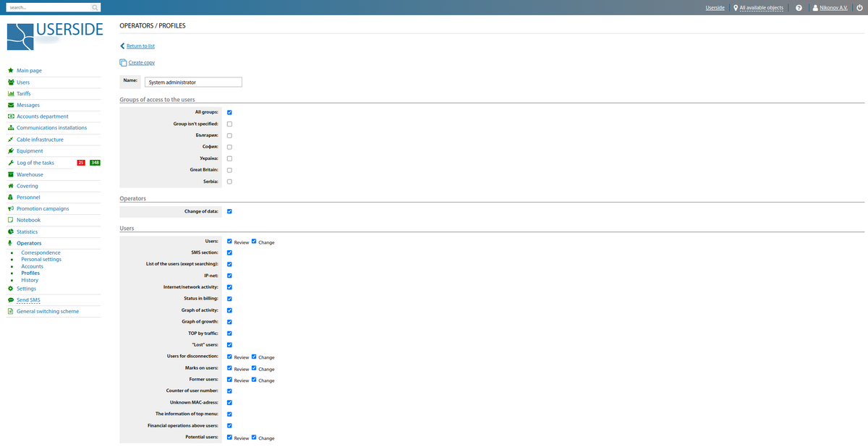This screenshot has width=868, height=447.
Task: Click the Create copy icon above Name field
Action: (x=123, y=62)
